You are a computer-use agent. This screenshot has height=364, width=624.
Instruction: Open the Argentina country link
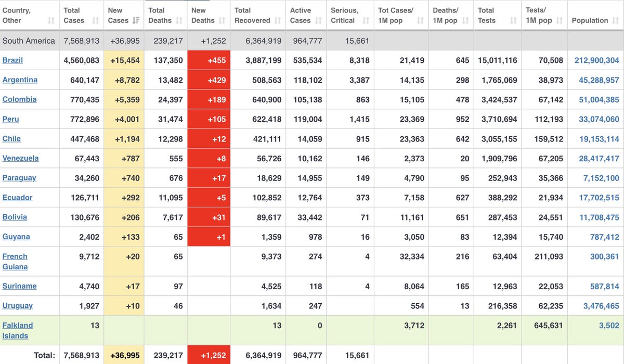20,80
